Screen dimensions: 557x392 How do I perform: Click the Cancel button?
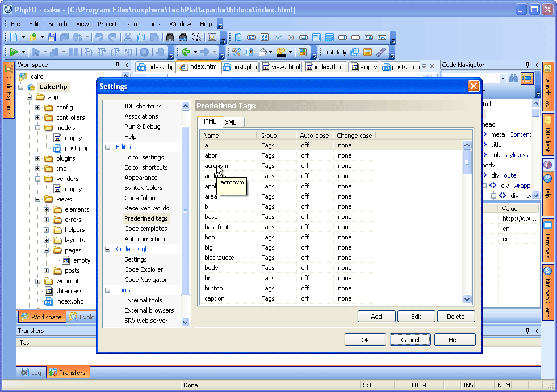click(411, 340)
